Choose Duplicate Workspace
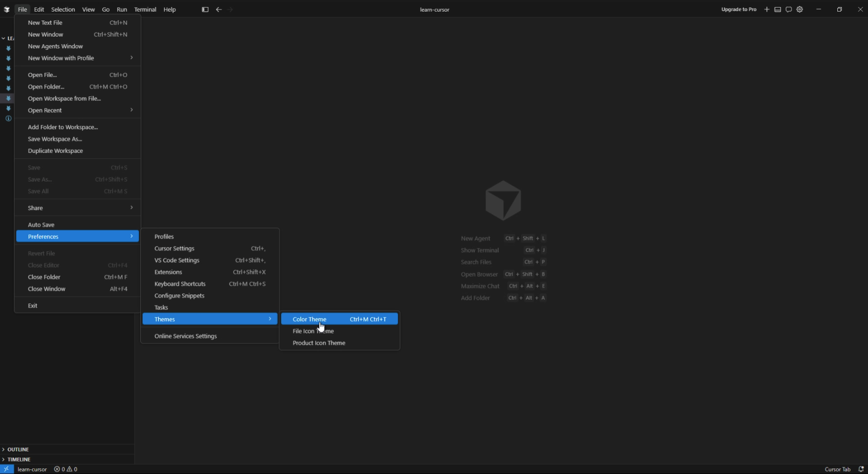868x474 pixels. [77, 151]
